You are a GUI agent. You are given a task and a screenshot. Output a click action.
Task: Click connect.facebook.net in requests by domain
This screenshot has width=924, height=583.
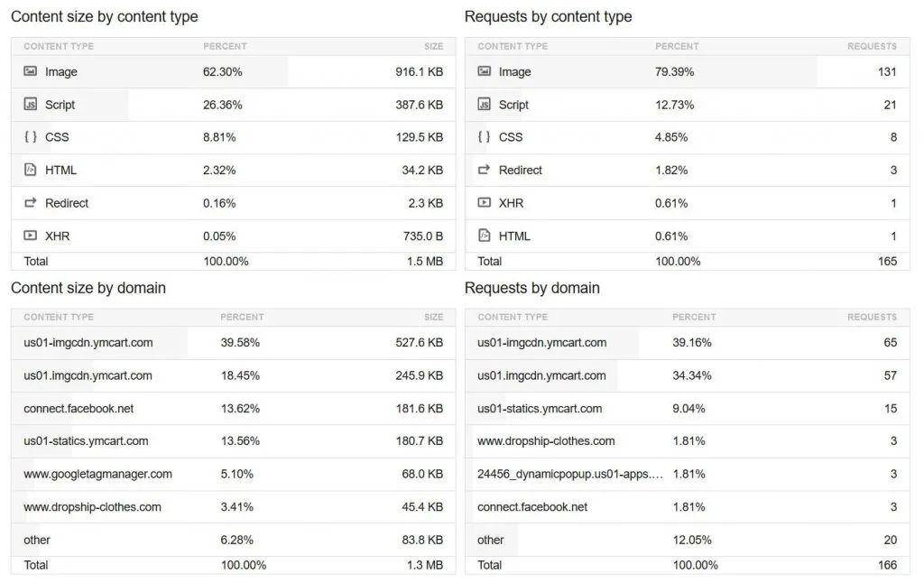[532, 507]
